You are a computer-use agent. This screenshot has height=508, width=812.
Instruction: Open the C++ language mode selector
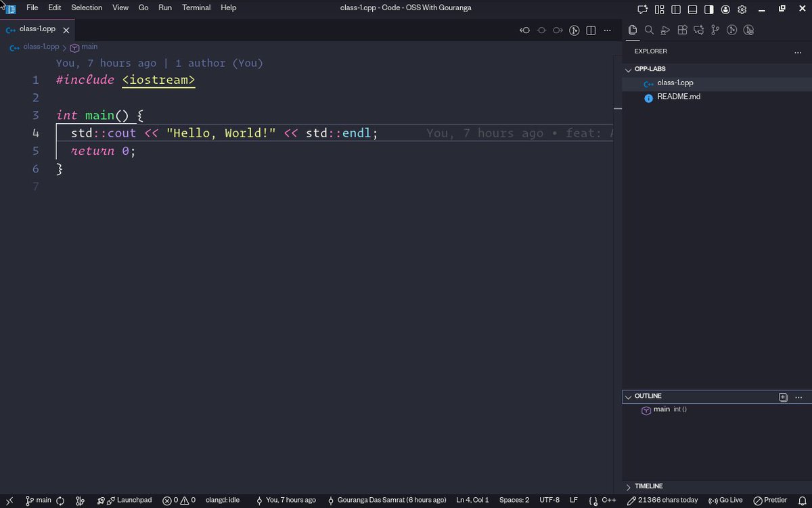click(609, 501)
